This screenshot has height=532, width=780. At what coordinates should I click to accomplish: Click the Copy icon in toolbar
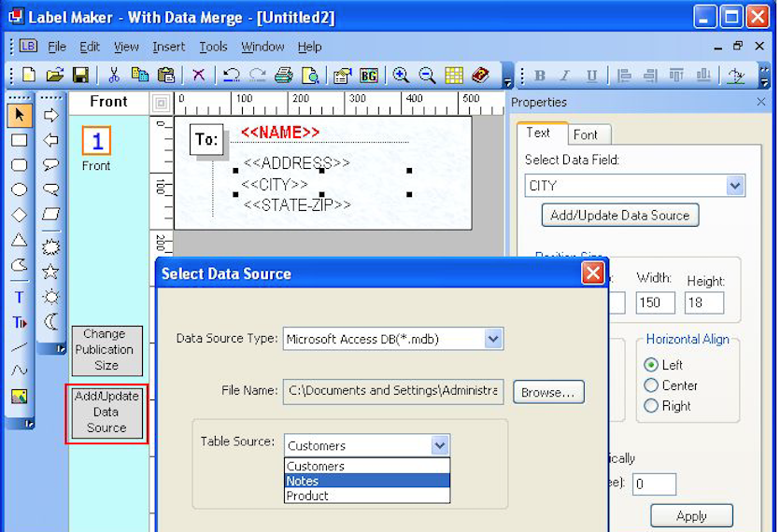click(140, 75)
